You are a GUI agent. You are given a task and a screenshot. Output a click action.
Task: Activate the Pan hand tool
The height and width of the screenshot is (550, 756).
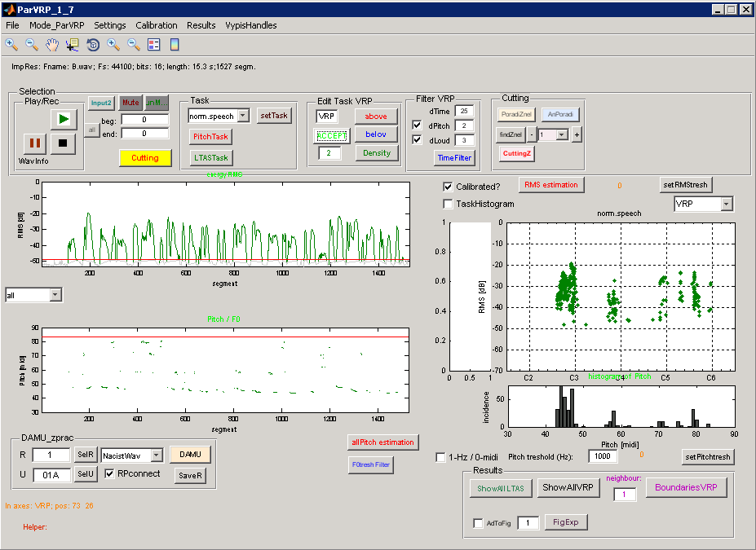[x=52, y=45]
